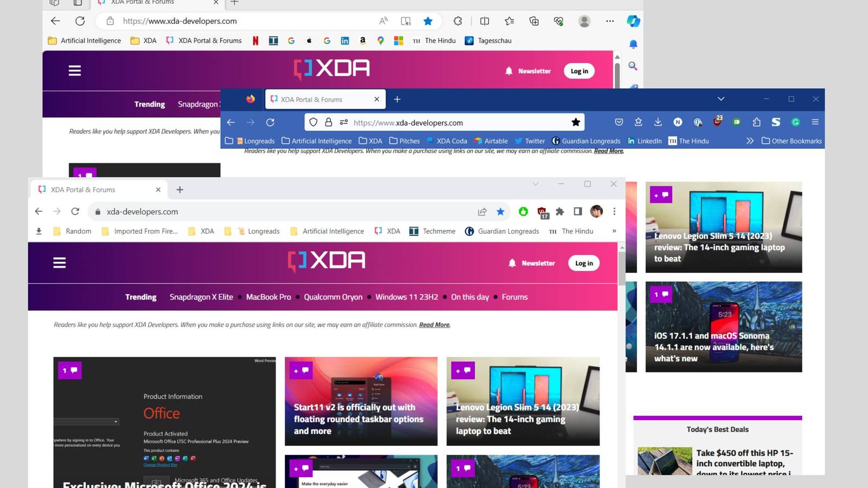Open Forums trending link in Chrome
This screenshot has width=868, height=488.
click(515, 297)
